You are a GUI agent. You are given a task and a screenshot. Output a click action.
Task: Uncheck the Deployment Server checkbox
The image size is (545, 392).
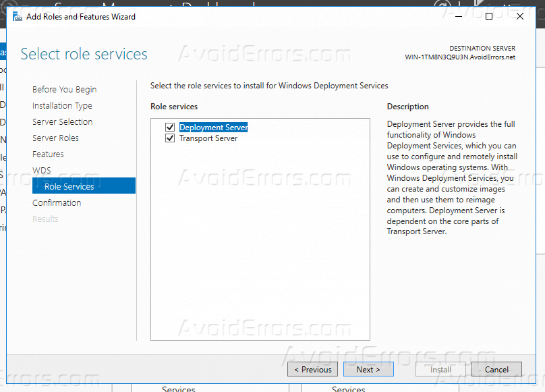point(170,128)
